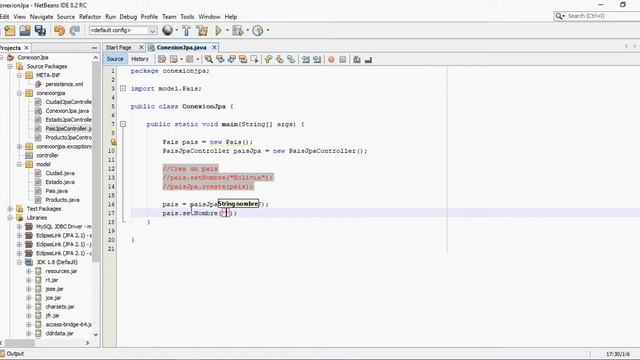Toggle Highlight Search icon

[x=243, y=60]
